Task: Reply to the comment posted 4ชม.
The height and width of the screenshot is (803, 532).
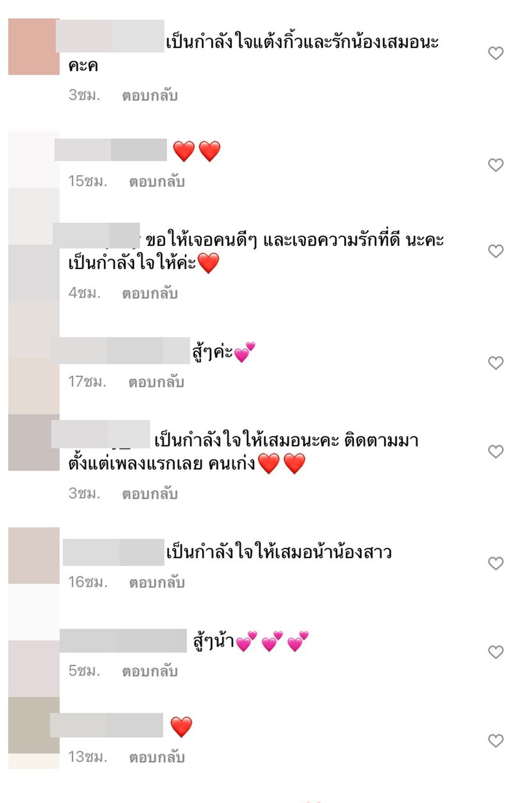Action: pos(149,294)
